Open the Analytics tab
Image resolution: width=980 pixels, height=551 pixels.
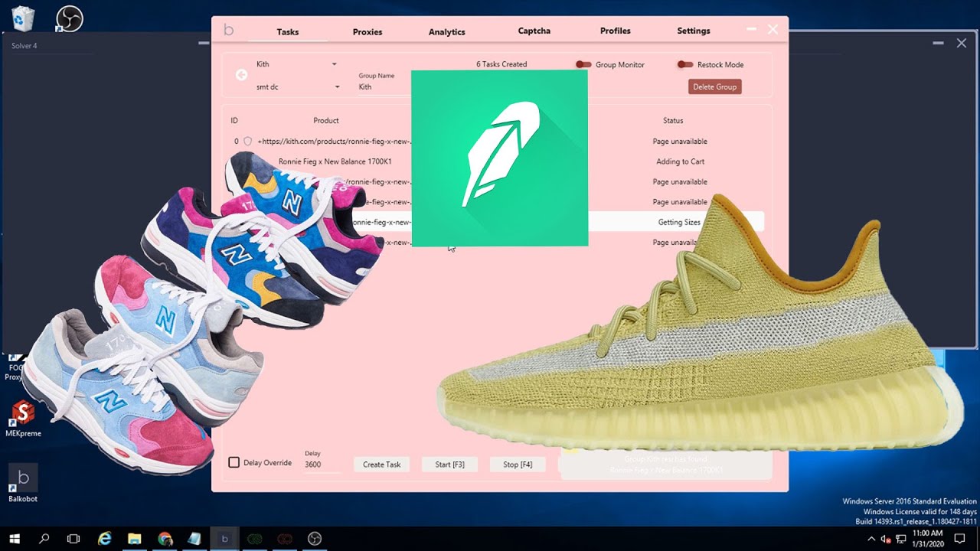pos(447,32)
